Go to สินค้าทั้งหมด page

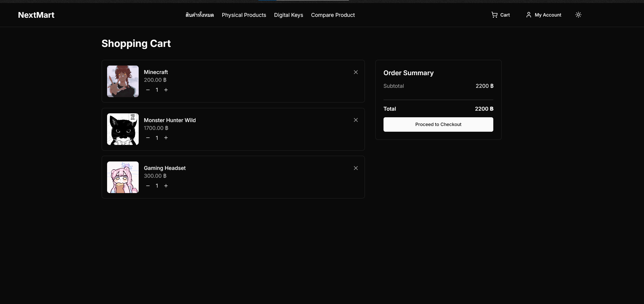199,15
